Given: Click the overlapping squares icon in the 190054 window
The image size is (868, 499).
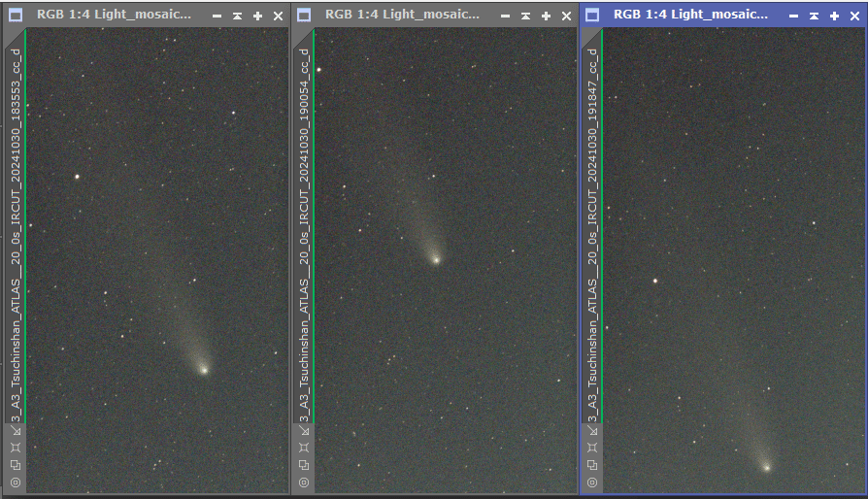Looking at the screenshot, I should pos(304,465).
